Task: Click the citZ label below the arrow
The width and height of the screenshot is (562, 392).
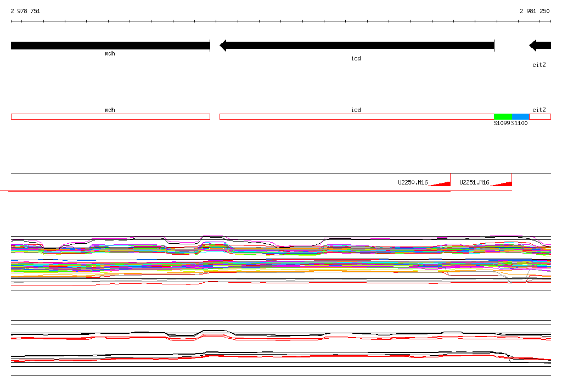Action: (539, 65)
